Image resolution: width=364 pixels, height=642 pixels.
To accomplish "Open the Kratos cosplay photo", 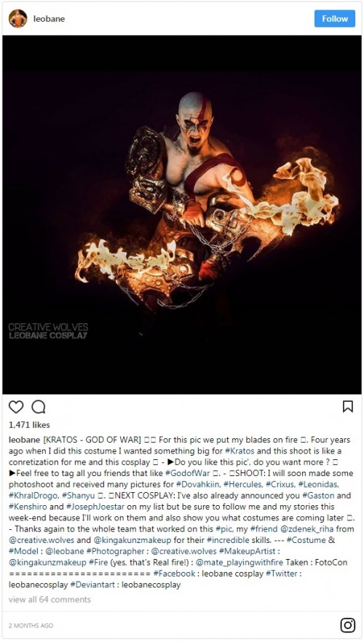I will 182,215.
